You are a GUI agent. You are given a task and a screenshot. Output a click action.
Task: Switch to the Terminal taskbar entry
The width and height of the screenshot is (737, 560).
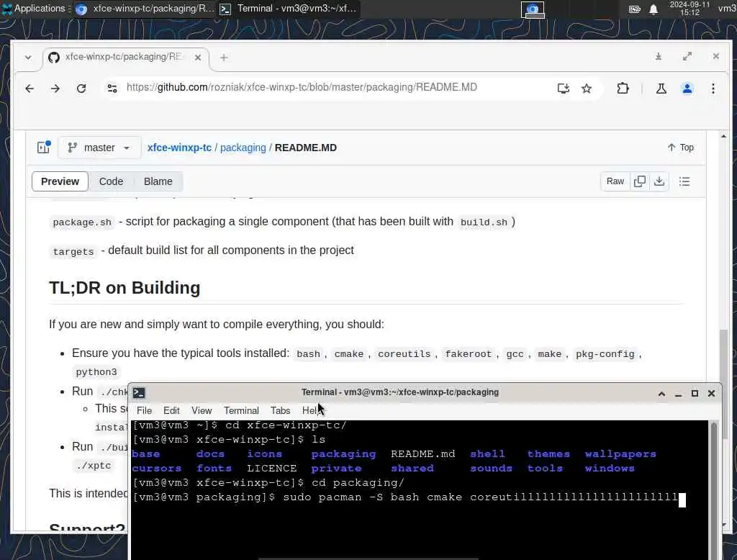pyautogui.click(x=289, y=9)
